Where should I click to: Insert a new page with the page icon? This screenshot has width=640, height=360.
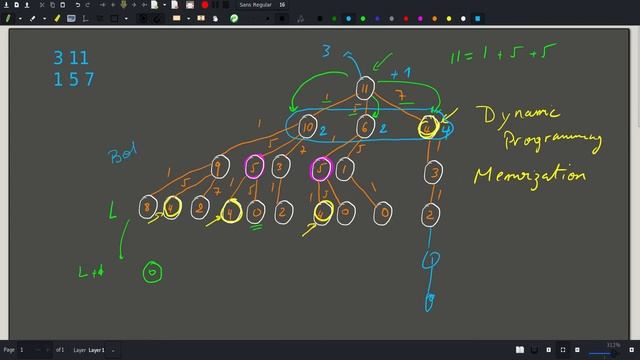tap(155, 5)
